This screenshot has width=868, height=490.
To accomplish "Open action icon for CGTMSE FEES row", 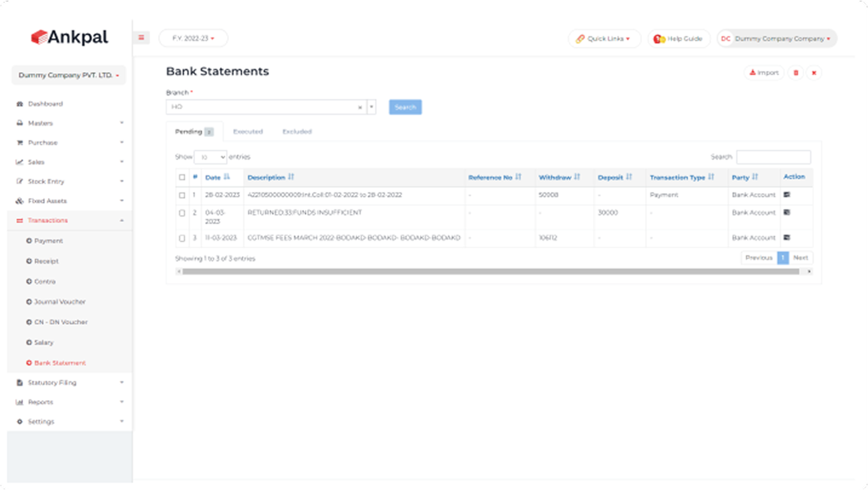I will (787, 237).
